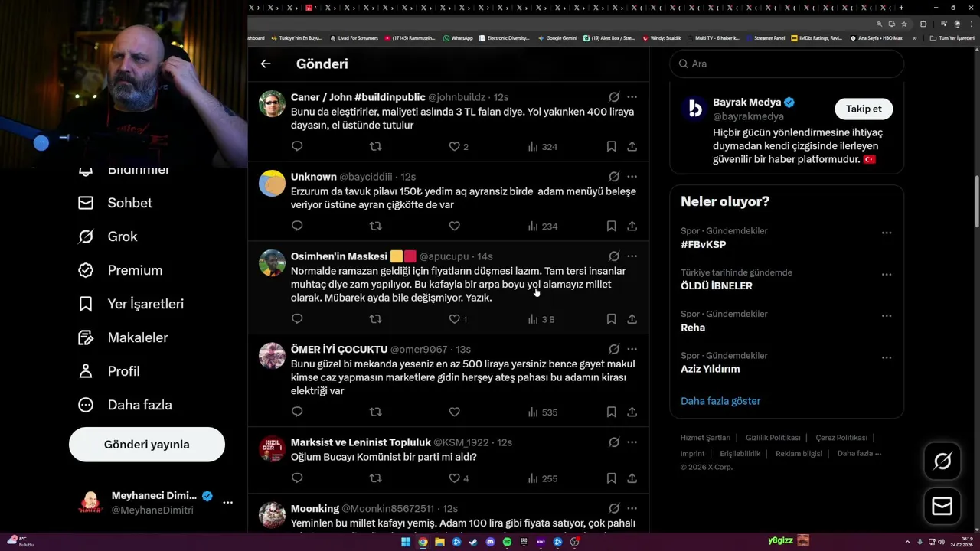Open Spotify from the taskbar
The width and height of the screenshot is (980, 551).
click(x=507, y=542)
